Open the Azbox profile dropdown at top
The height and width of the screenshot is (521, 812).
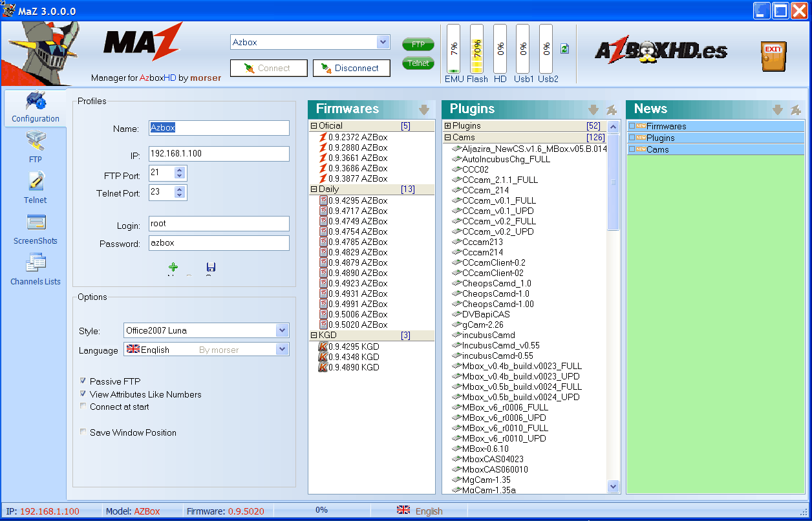coord(383,42)
